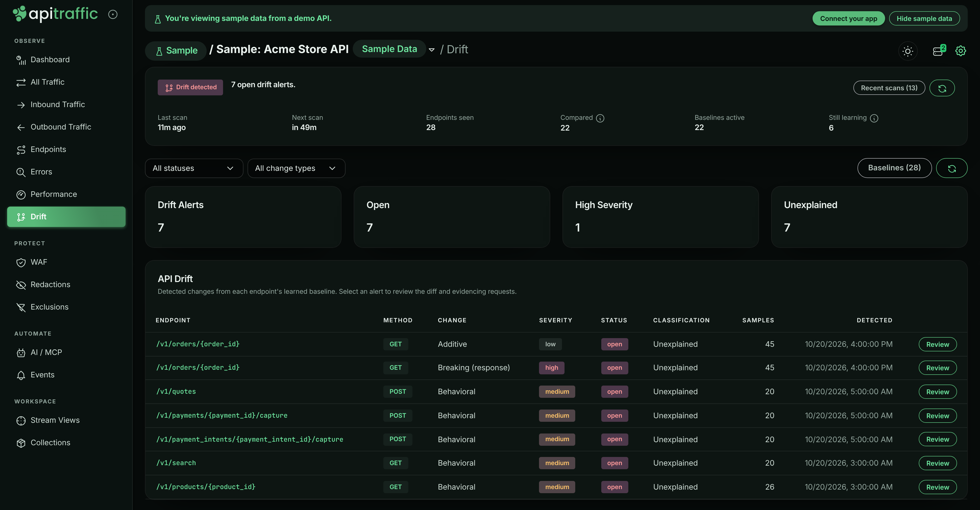
Task: Click the Sample breadcrumb pill
Action: coord(176,50)
